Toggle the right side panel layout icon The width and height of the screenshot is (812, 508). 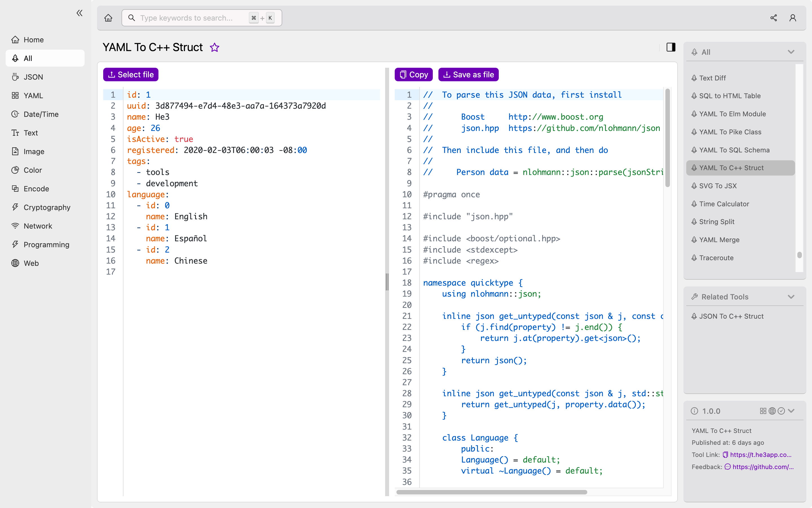pos(671,47)
